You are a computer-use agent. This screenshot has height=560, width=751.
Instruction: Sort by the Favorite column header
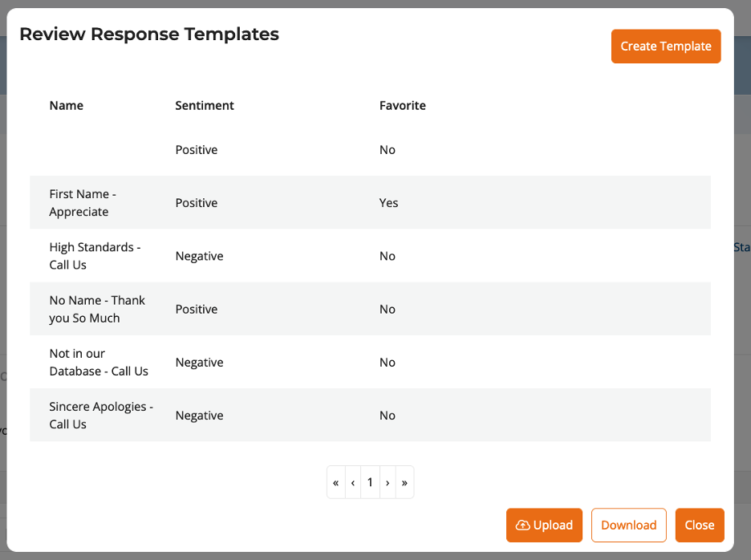[x=402, y=106]
